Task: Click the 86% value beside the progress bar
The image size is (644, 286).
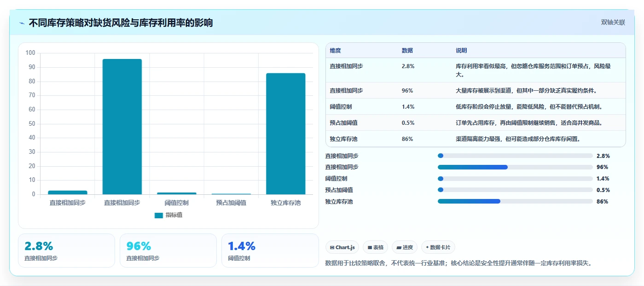Action: click(x=602, y=201)
